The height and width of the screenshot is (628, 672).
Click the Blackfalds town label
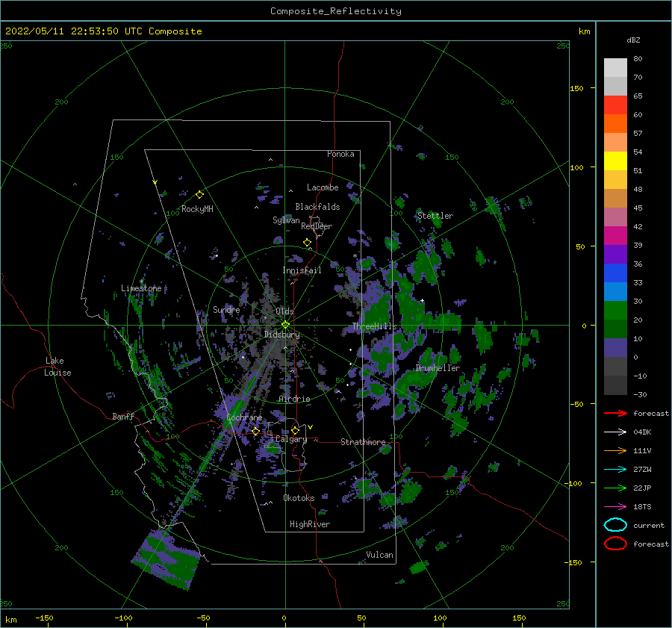317,207
